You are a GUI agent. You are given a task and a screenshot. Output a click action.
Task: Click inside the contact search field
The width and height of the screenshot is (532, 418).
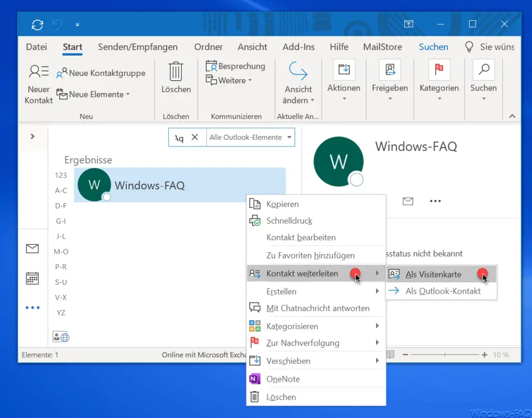(179, 138)
